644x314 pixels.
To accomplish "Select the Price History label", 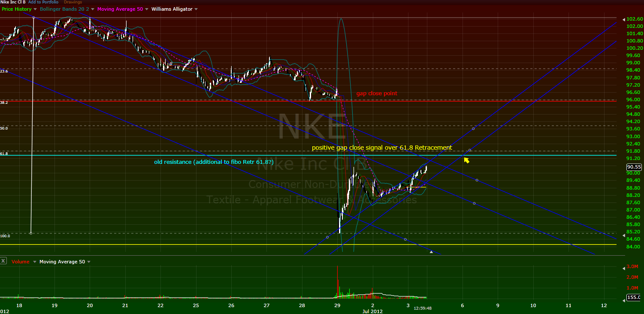I will [x=16, y=9].
